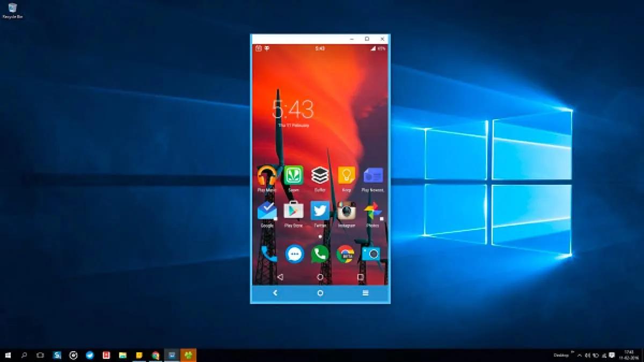This screenshot has height=362, width=644.
Task: Open the Buffer app
Action: click(x=319, y=176)
